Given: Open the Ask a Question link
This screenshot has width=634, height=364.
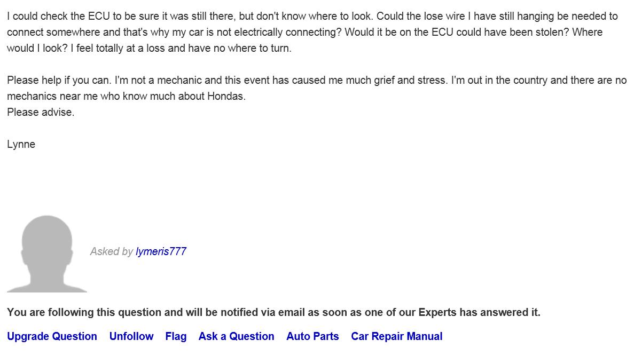Looking at the screenshot, I should pos(236,336).
